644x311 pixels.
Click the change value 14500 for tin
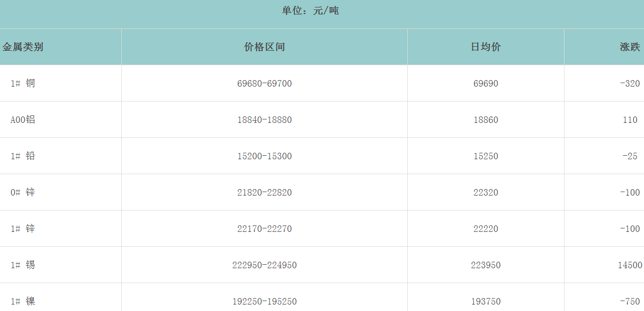(630, 265)
